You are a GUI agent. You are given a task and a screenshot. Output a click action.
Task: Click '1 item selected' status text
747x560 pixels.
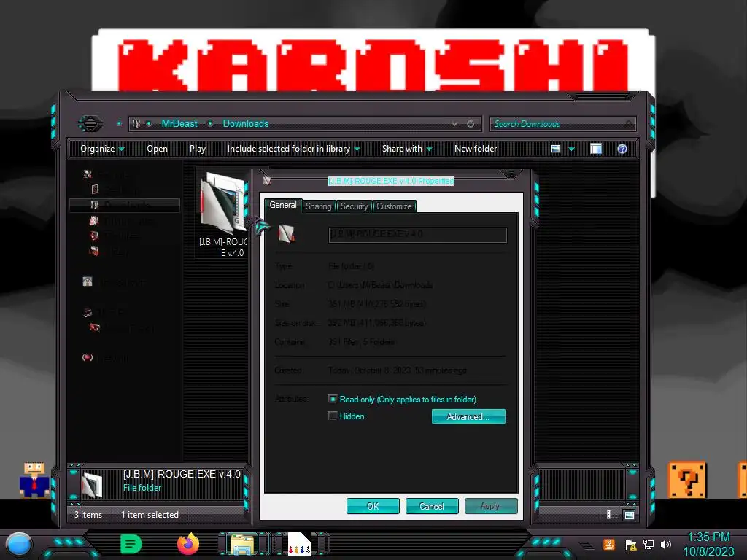(x=150, y=515)
